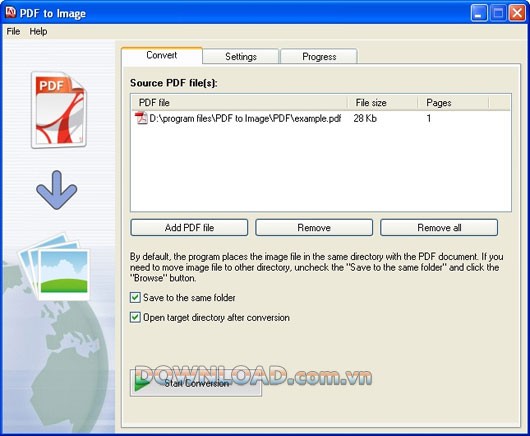Close the PDF to Image window
Viewport: 530px width, 436px height.
[x=517, y=13]
